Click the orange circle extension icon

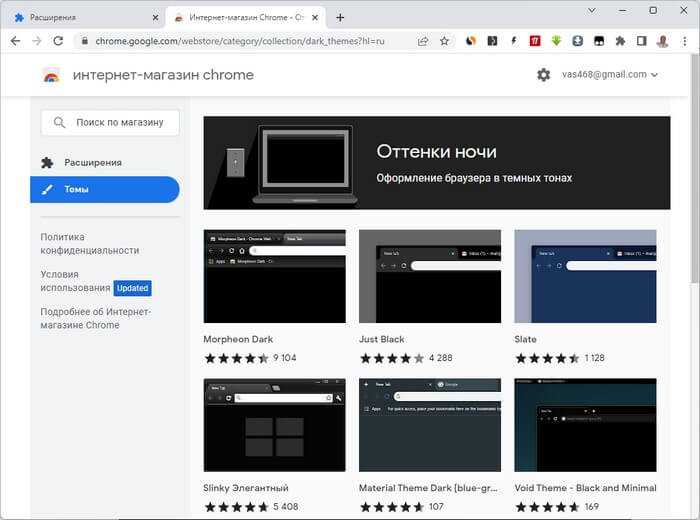click(x=471, y=41)
